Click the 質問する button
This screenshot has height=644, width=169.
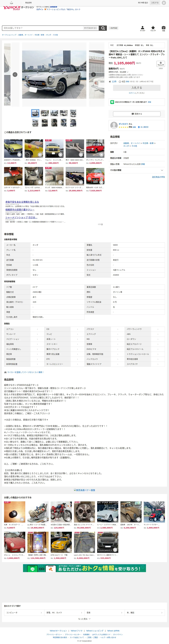pyautogui.click(x=137, y=114)
